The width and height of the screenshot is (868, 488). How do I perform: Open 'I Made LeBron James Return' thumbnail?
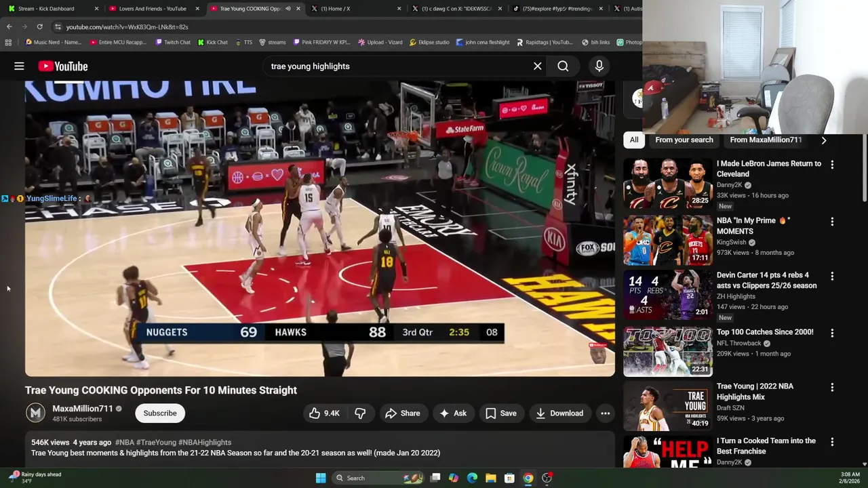click(x=668, y=184)
